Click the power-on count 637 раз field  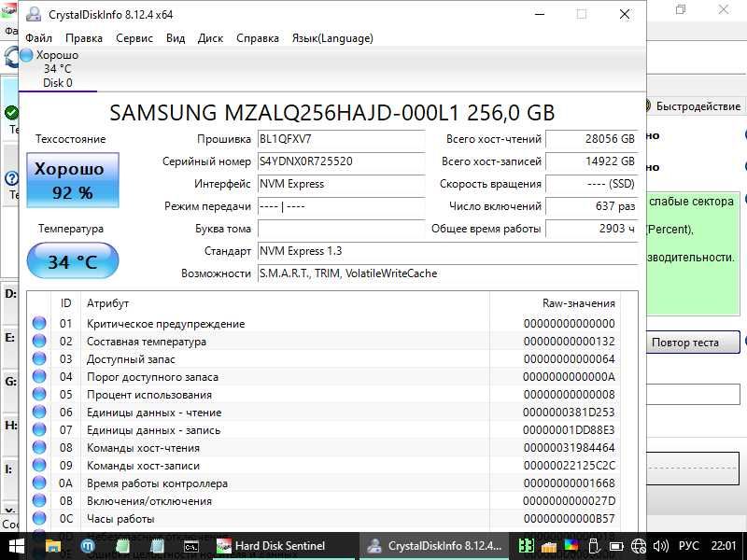coord(591,206)
